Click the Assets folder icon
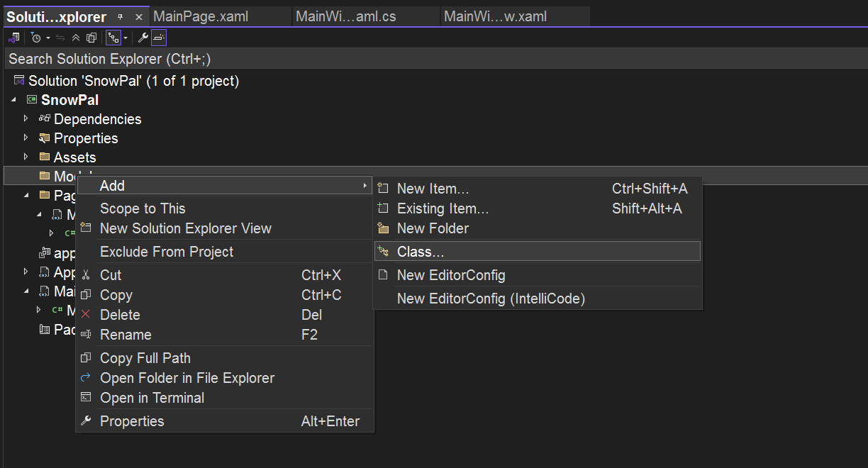The height and width of the screenshot is (468, 868). 45,157
